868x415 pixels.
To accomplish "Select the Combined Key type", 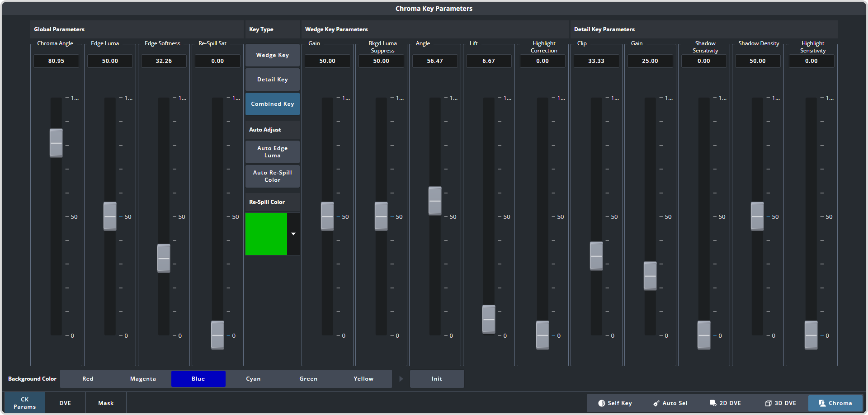I will point(273,104).
